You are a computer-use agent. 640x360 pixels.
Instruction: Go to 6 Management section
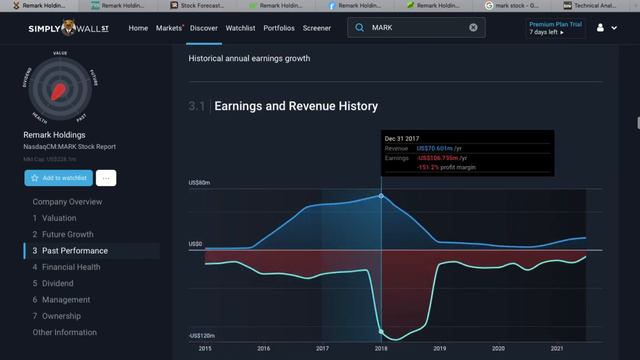tap(61, 300)
